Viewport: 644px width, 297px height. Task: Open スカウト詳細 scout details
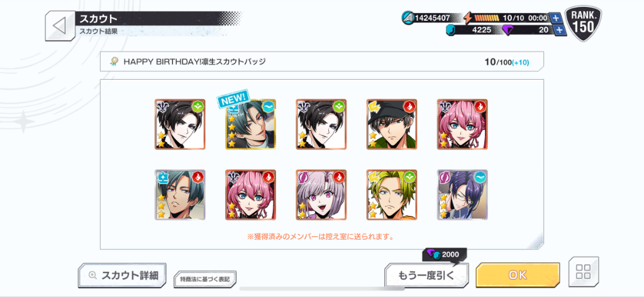pyautogui.click(x=122, y=275)
